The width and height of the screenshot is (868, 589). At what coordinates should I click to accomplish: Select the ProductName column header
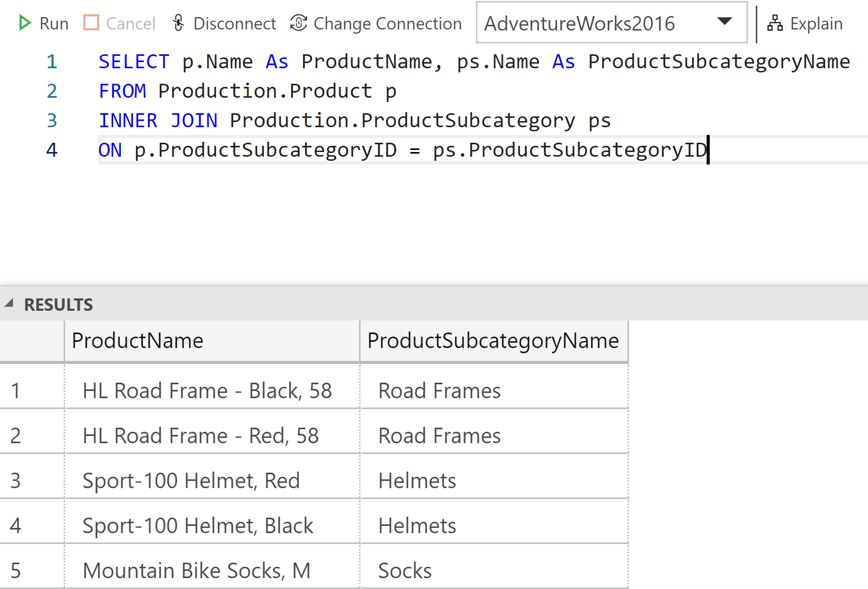pyautogui.click(x=138, y=341)
